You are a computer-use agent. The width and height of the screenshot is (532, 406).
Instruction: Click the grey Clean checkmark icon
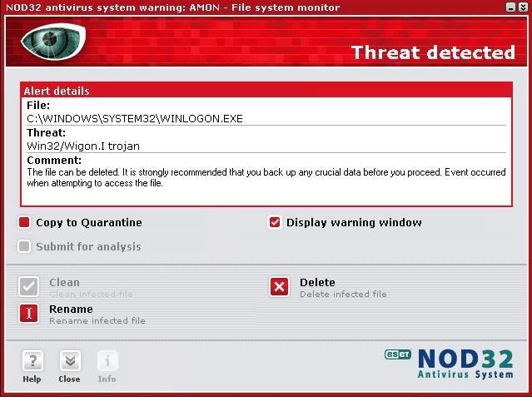(29, 287)
